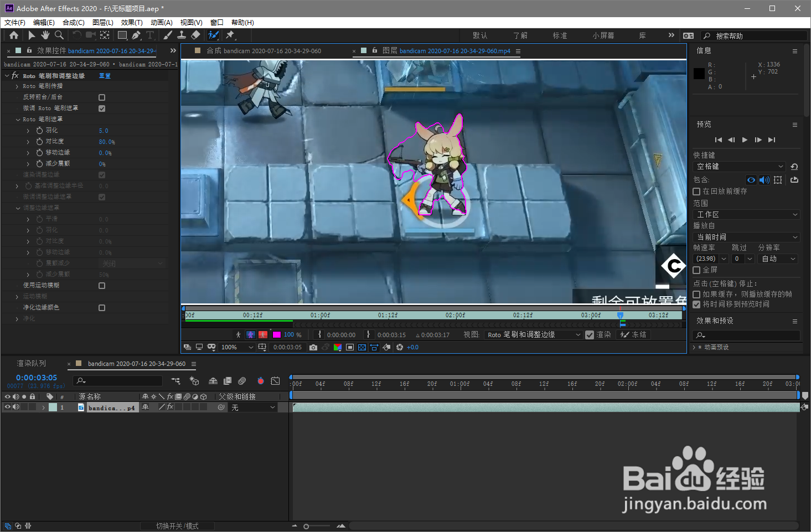
Task: Hide video of bandicam layer
Action: pos(7,407)
